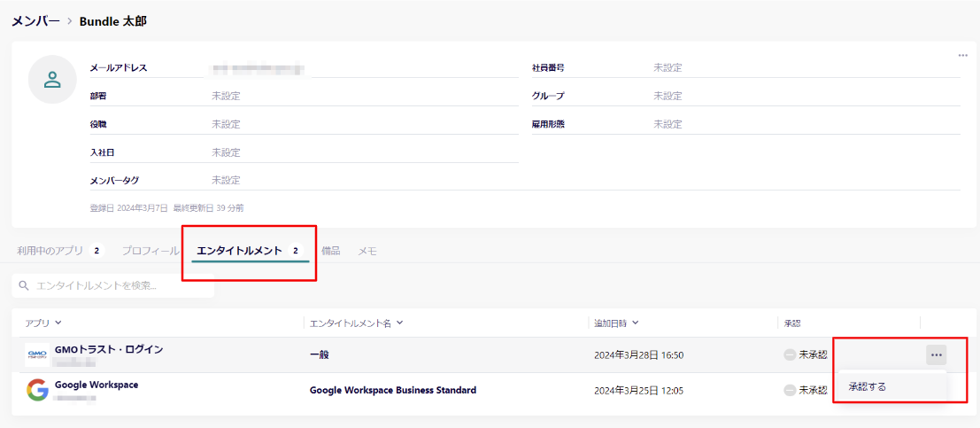This screenshot has height=428, width=980.
Task: Switch to プロフィール tab
Action: coord(150,251)
